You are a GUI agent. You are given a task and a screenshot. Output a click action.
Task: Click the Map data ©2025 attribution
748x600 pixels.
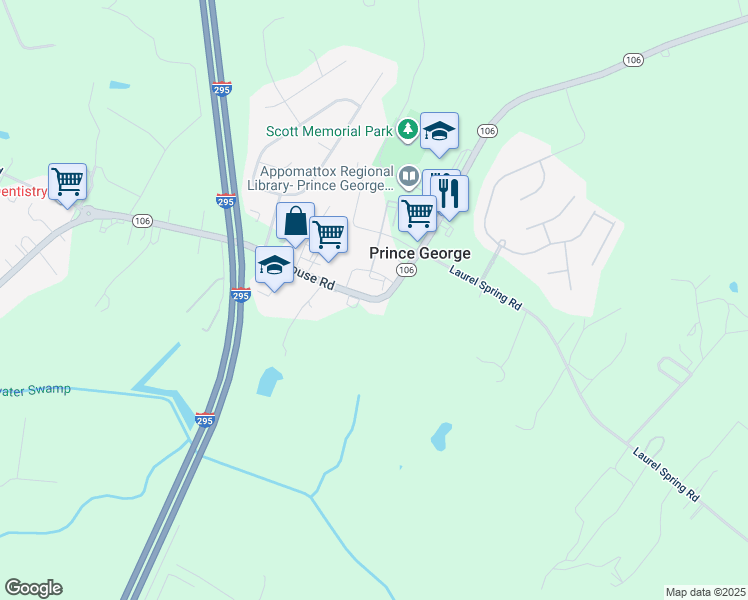(x=706, y=592)
